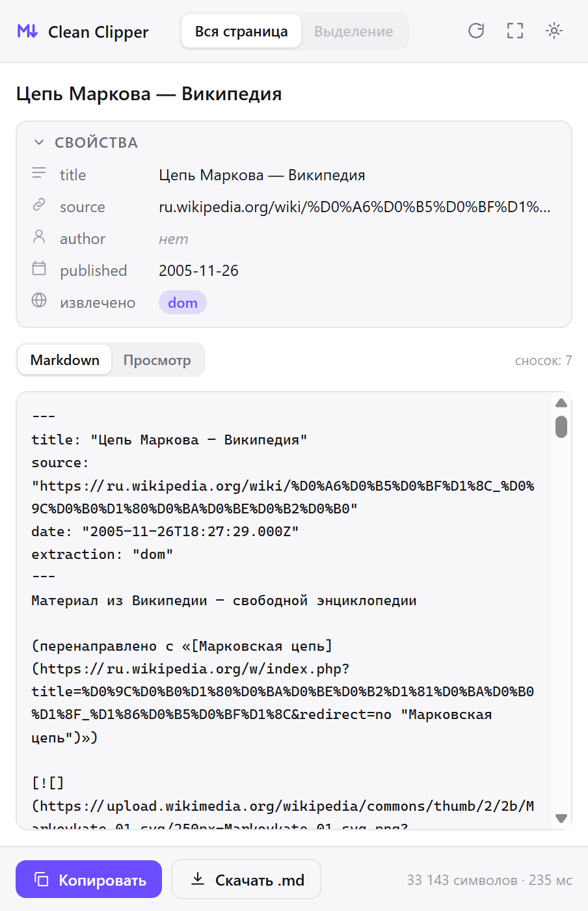This screenshot has width=588, height=911.
Task: Open the ru.wikipedia.org source URL
Action: (354, 207)
